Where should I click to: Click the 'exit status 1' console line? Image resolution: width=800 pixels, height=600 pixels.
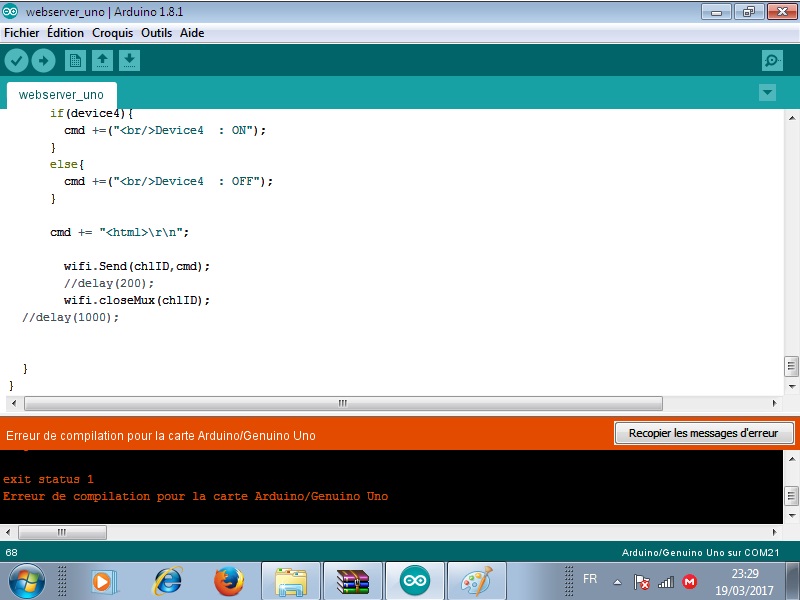click(x=48, y=479)
